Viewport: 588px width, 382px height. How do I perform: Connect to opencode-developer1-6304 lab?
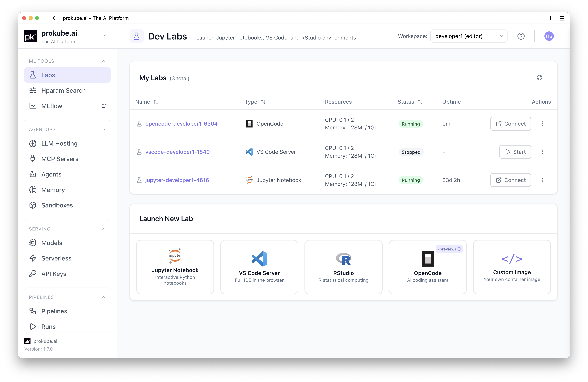click(510, 124)
